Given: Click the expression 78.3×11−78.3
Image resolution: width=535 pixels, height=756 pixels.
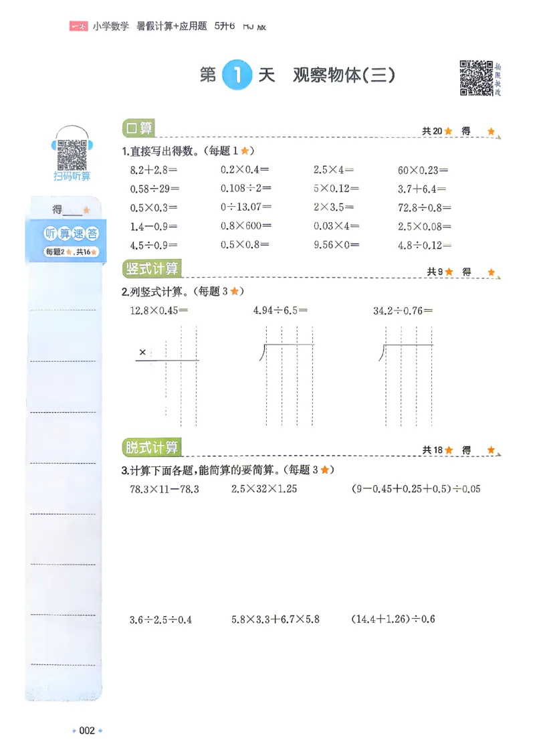Looking at the screenshot, I should point(165,489).
